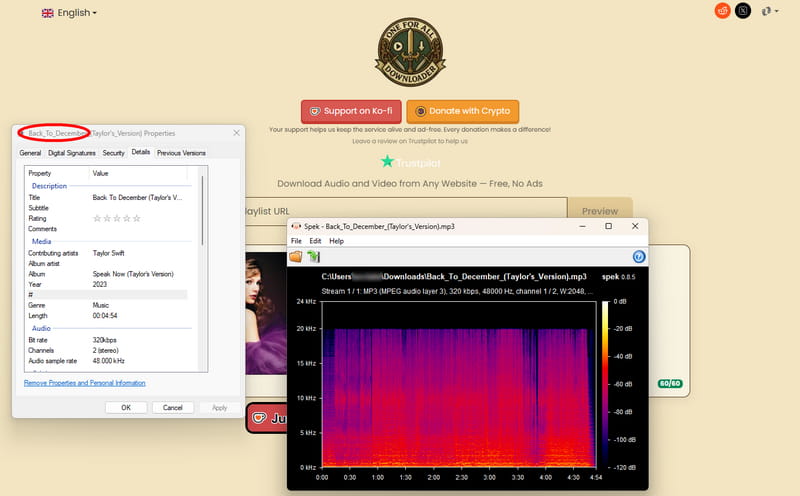Select the Length value 00:04:54

coord(105,316)
